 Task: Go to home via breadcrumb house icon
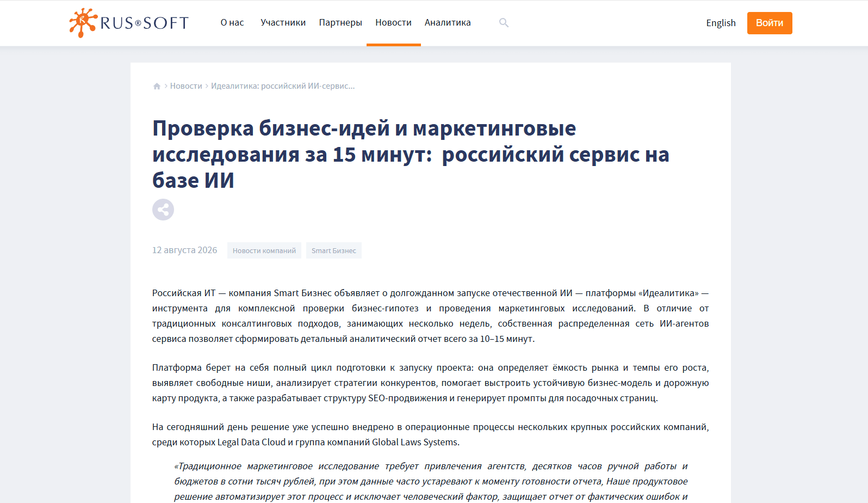click(x=157, y=86)
